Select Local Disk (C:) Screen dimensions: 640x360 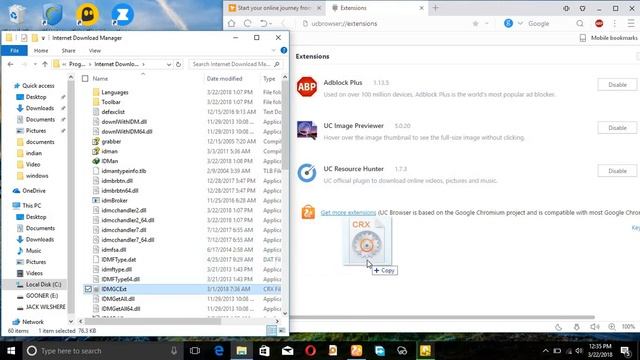point(43,284)
